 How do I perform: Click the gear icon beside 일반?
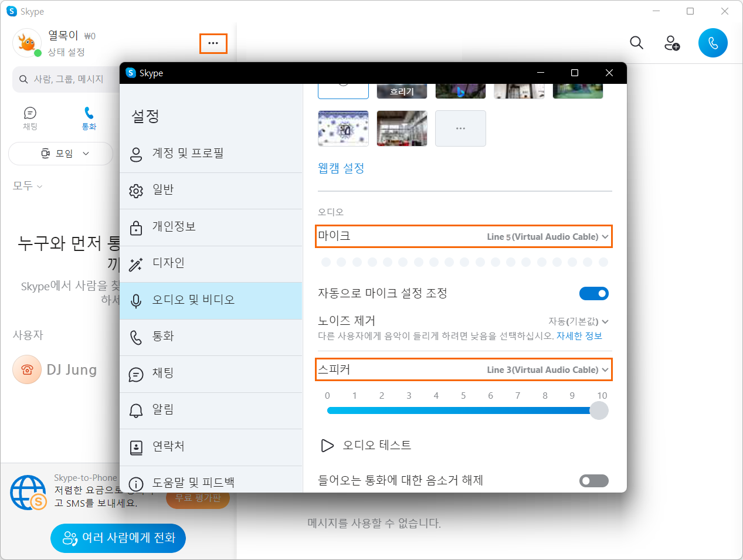click(x=136, y=191)
